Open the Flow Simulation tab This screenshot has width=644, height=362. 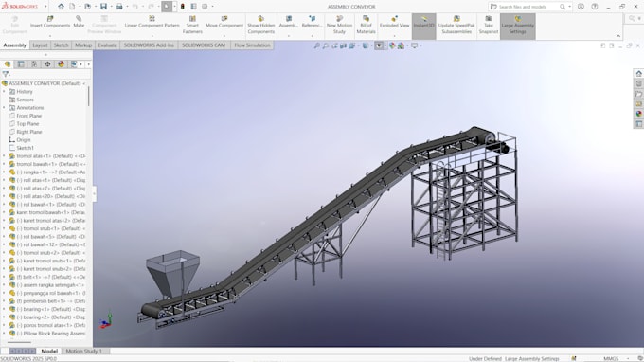click(x=252, y=45)
